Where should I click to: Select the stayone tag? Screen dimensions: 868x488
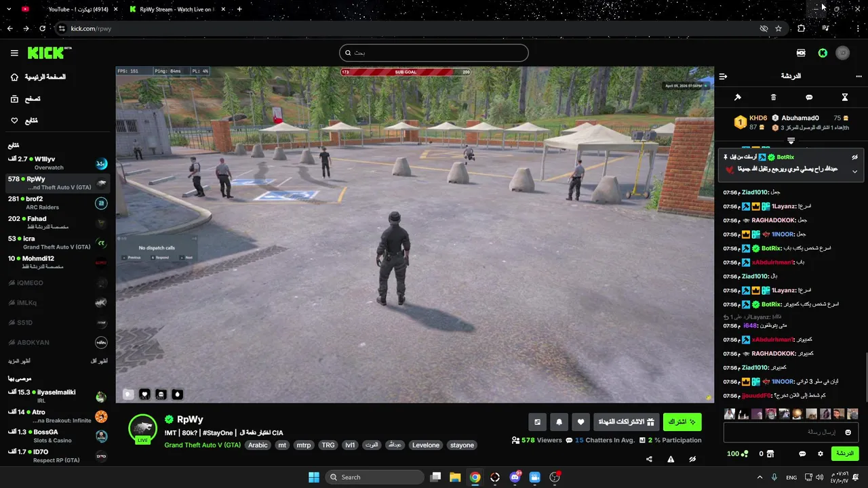click(x=462, y=445)
